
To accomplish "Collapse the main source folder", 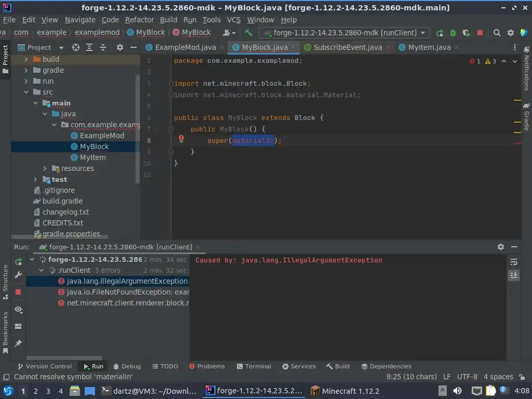I will tap(36, 103).
